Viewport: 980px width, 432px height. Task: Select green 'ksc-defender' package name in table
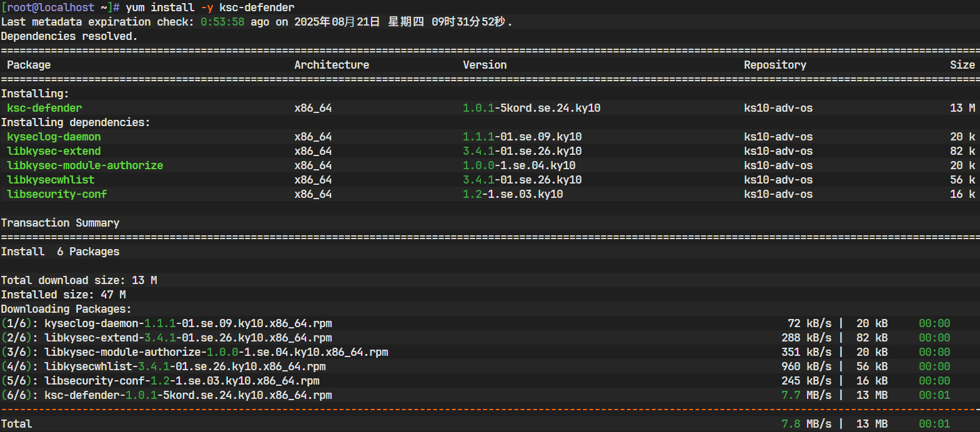point(44,108)
